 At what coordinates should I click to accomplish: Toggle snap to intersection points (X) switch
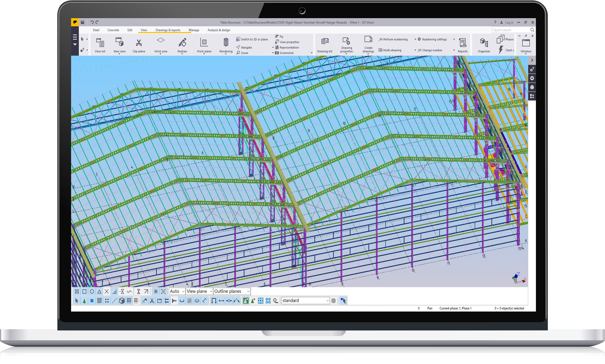coord(107,292)
